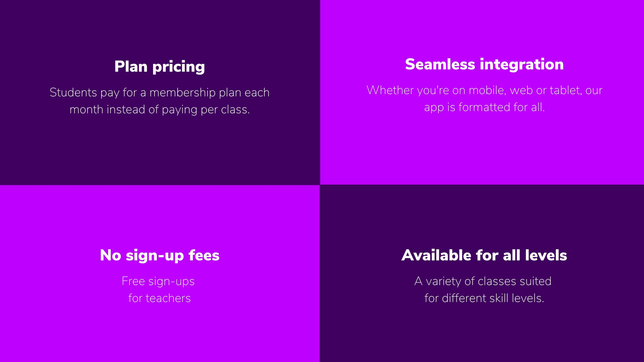Select the "Plan pricing" heading
Image resolution: width=644 pixels, height=362 pixels.
tap(160, 67)
